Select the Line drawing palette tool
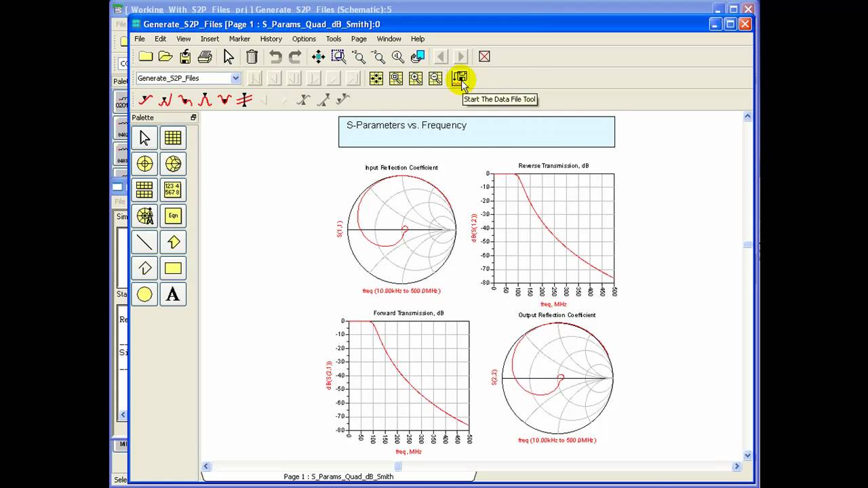Image resolution: width=868 pixels, height=488 pixels. click(144, 242)
